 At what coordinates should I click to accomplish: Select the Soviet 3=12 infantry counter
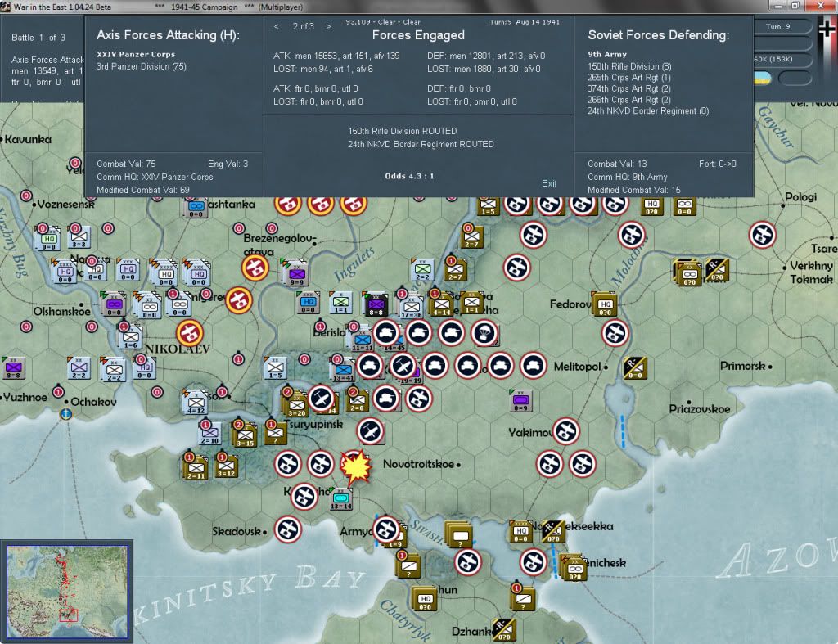pos(226,466)
